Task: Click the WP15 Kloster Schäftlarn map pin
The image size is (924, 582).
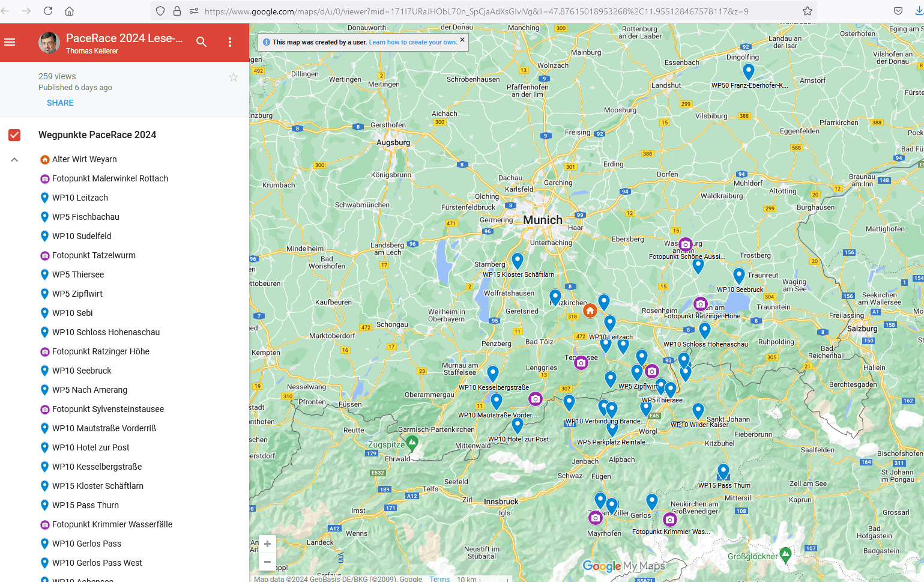Action: [x=518, y=260]
